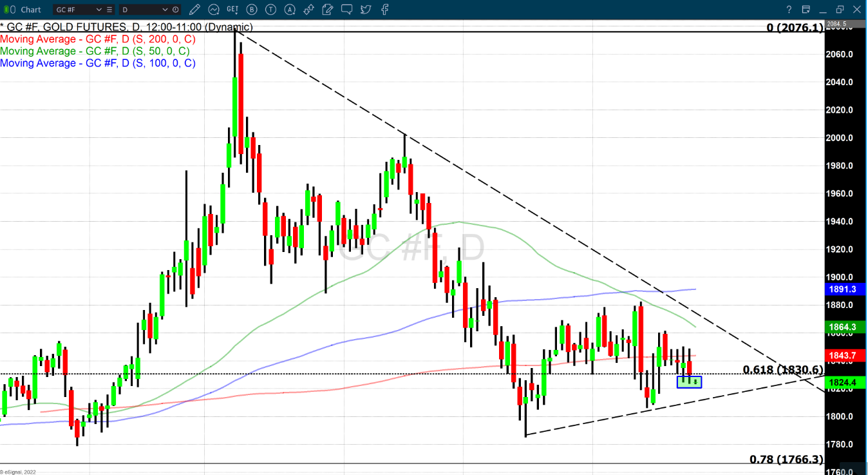Click the circled T icon

tap(271, 10)
